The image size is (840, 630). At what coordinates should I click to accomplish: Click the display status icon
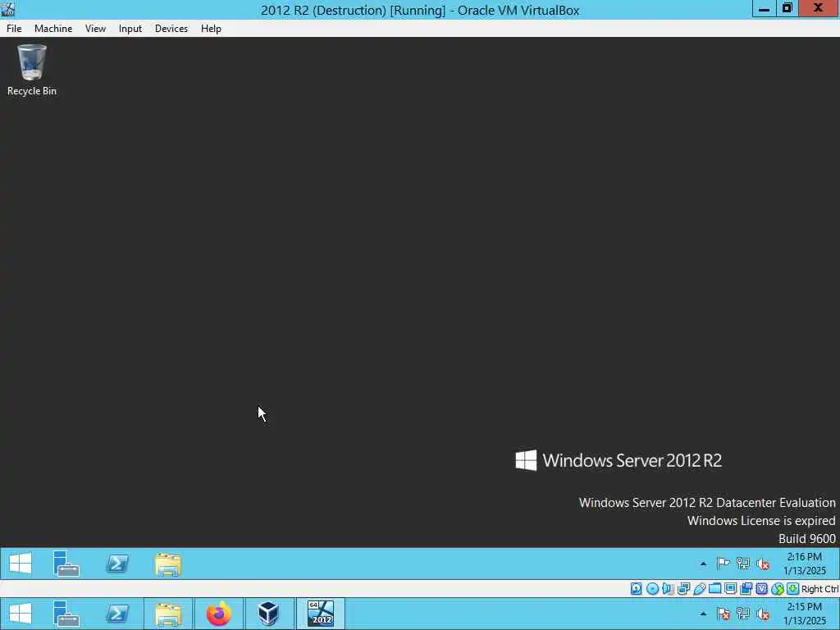[x=730, y=589]
